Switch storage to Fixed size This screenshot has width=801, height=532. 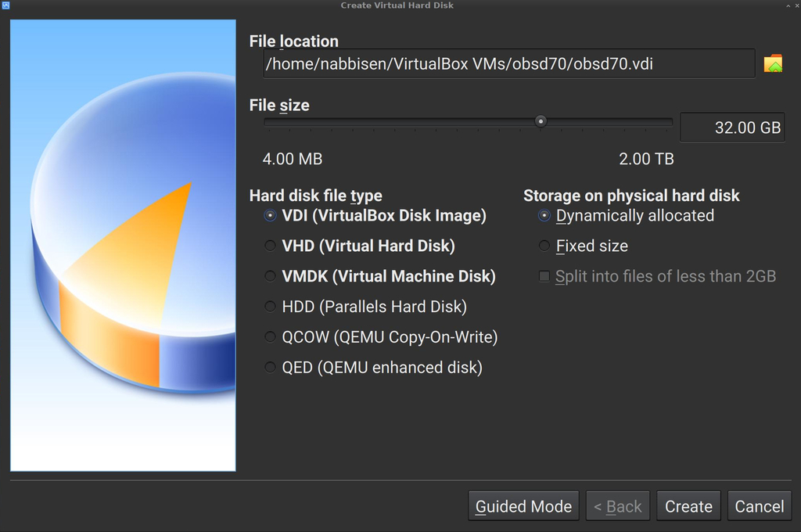pos(583,246)
